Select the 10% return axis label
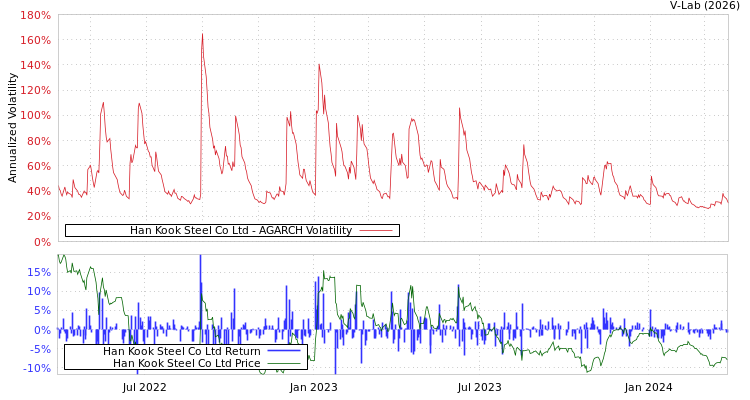This screenshot has height=400, width=750. pyautogui.click(x=38, y=291)
